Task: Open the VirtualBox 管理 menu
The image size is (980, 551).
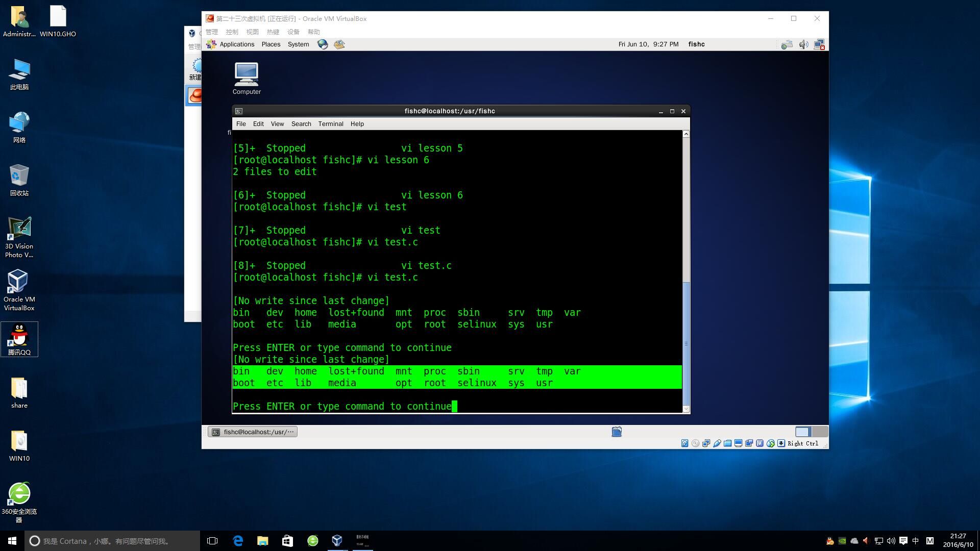Action: 212,32
